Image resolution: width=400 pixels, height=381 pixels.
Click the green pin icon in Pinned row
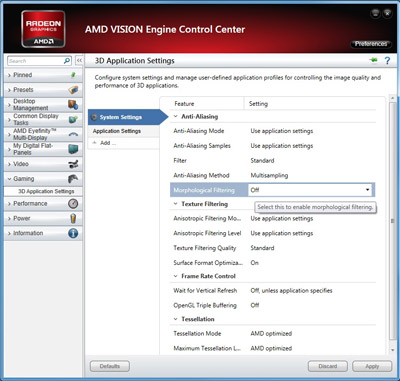pyautogui.click(x=73, y=75)
